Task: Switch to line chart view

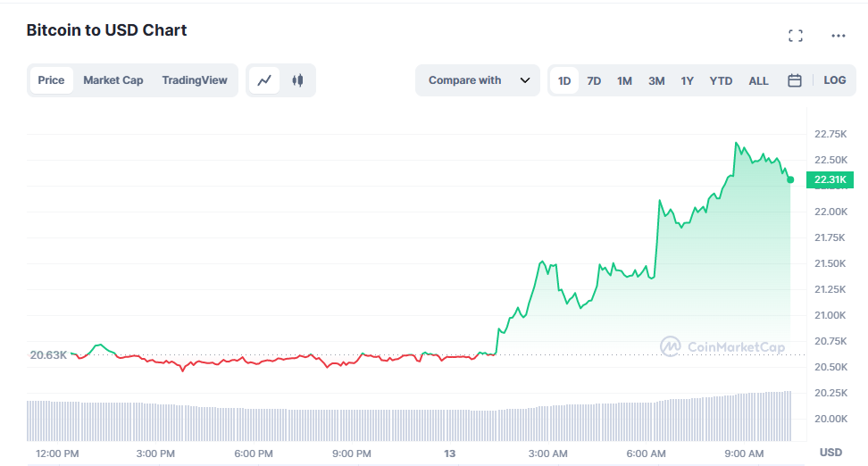Action: click(x=264, y=80)
